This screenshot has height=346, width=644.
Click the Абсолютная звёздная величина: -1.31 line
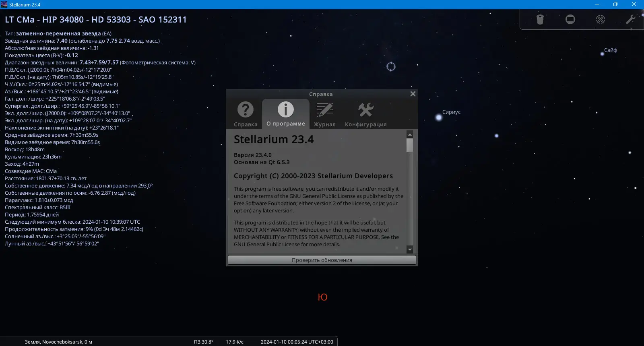point(52,48)
